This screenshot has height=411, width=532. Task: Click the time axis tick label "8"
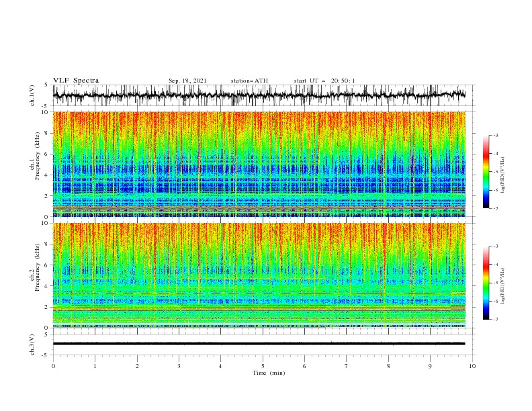[x=388, y=366]
